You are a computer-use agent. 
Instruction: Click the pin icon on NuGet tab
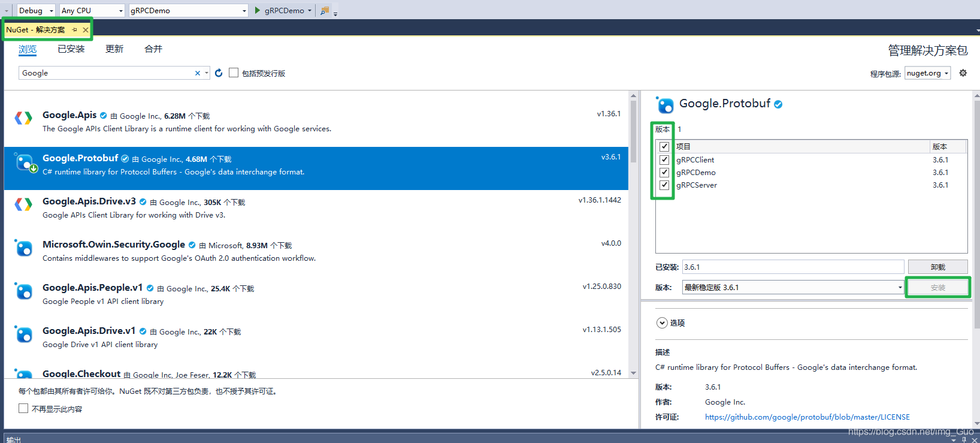pyautogui.click(x=74, y=29)
